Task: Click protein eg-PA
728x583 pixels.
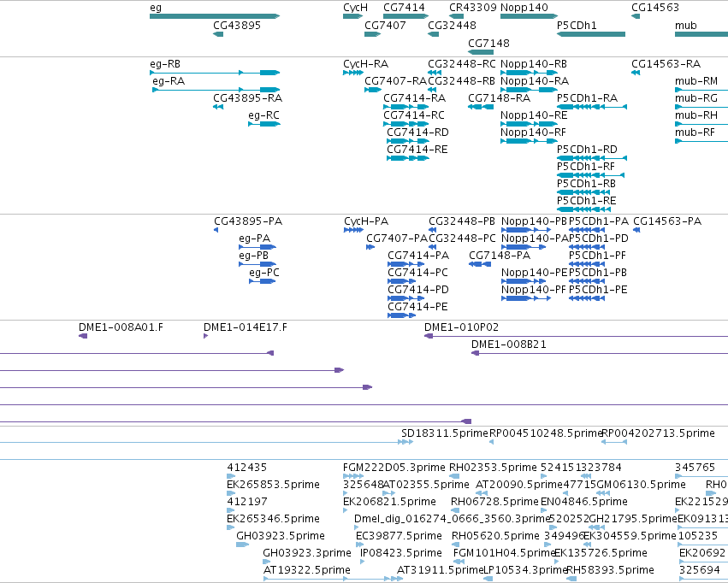Action: (257, 247)
